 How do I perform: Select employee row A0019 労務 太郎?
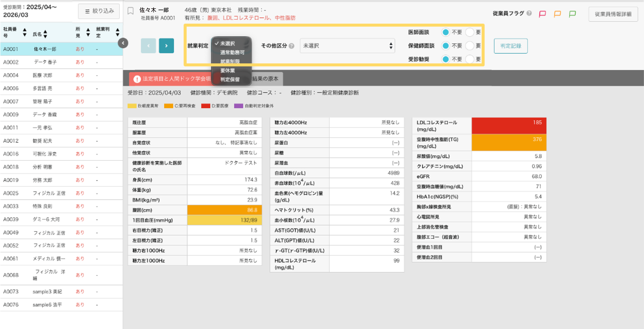pyautogui.click(x=61, y=180)
